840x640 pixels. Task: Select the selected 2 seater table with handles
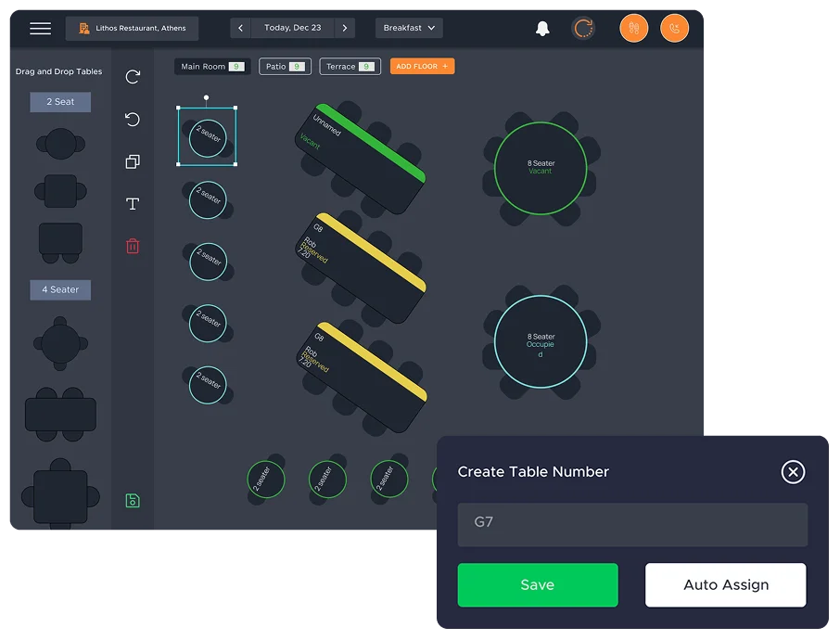tap(208, 136)
